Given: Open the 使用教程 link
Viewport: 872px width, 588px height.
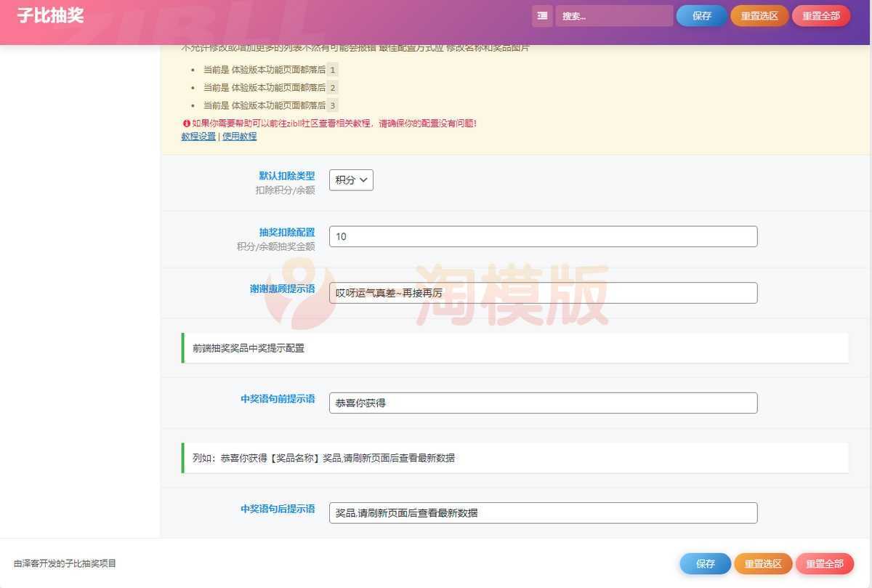Looking at the screenshot, I should coord(239,136).
